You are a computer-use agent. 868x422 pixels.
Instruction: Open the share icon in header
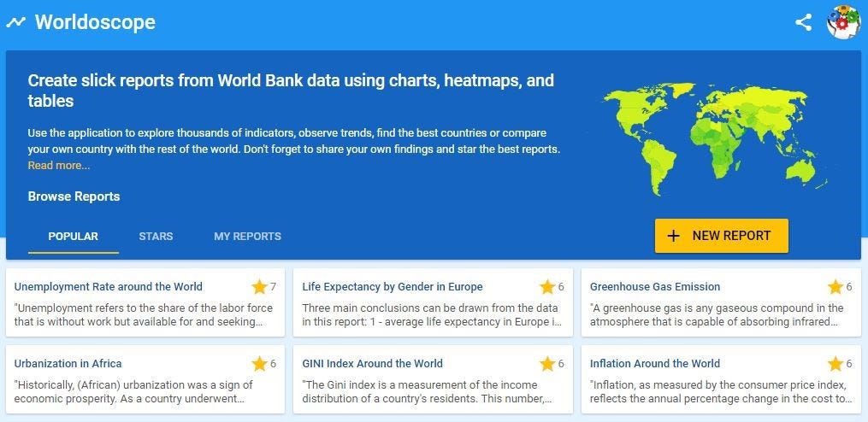(803, 22)
